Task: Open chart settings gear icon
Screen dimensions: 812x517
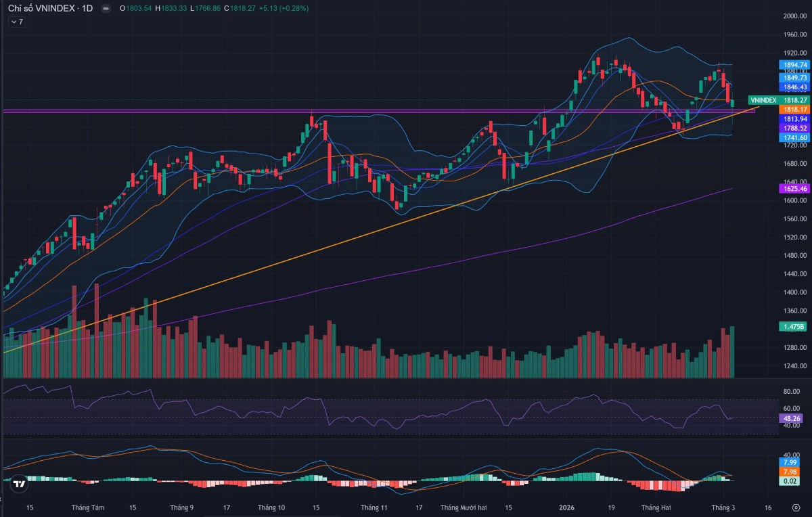Action: [x=796, y=507]
